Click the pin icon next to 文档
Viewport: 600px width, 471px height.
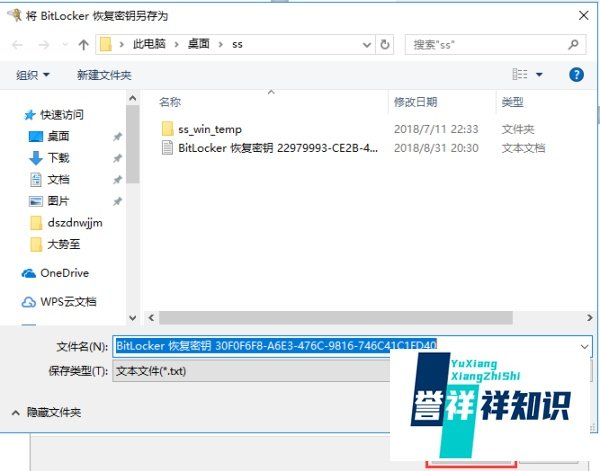117,179
